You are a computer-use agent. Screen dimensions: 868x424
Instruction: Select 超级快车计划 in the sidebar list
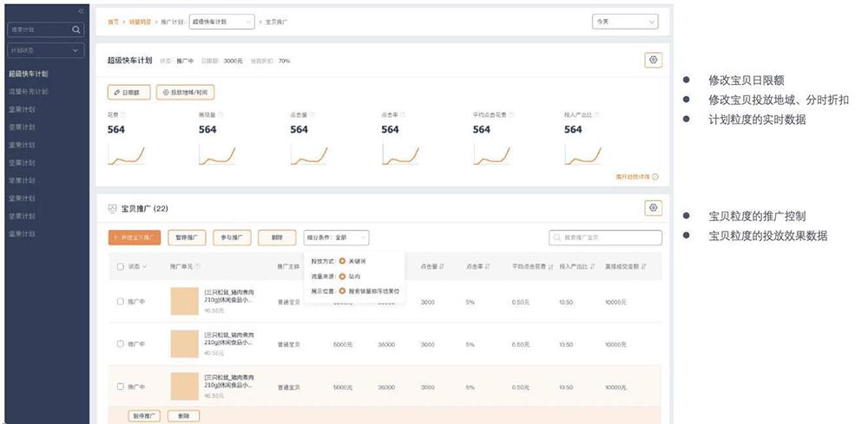coord(29,74)
